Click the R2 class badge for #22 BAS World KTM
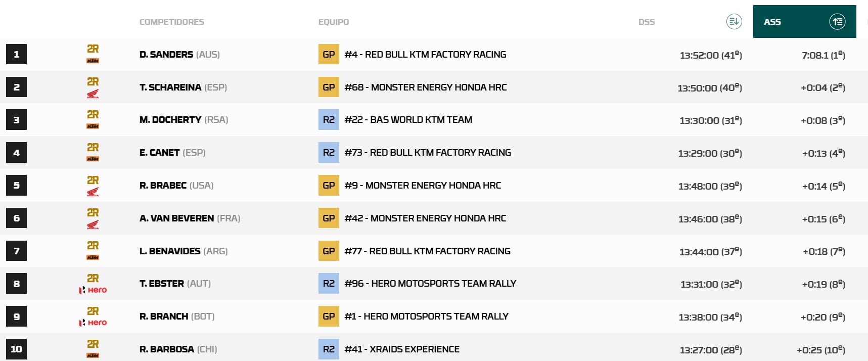This screenshot has width=868, height=361. pos(329,120)
